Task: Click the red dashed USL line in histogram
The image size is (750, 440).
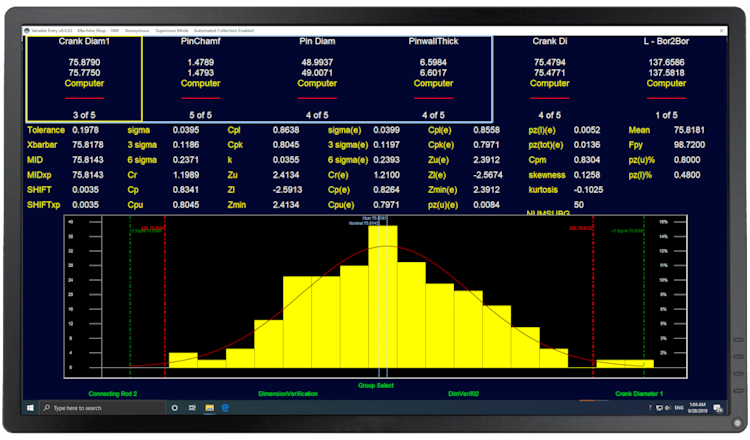Action: (593, 297)
